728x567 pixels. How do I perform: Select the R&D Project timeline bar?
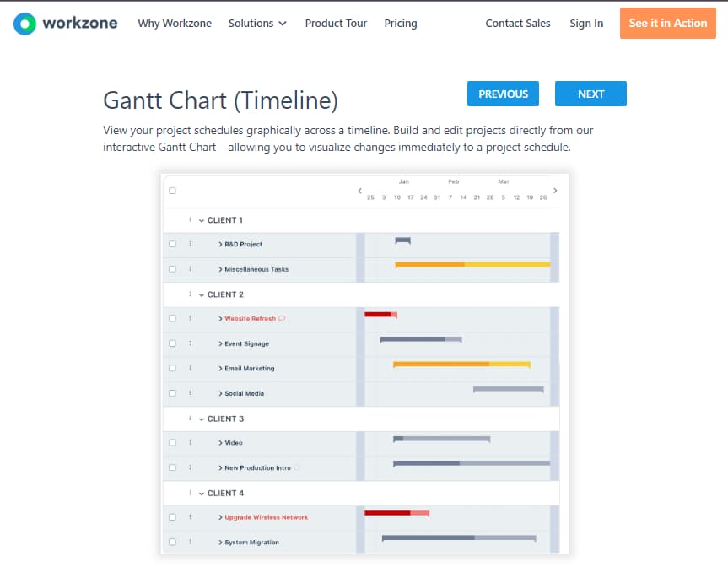pyautogui.click(x=402, y=240)
